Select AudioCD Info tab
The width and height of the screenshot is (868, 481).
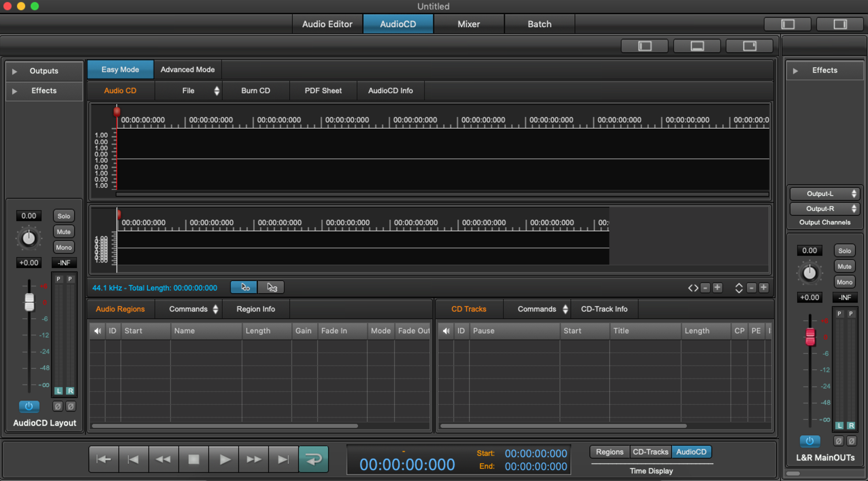click(x=390, y=90)
